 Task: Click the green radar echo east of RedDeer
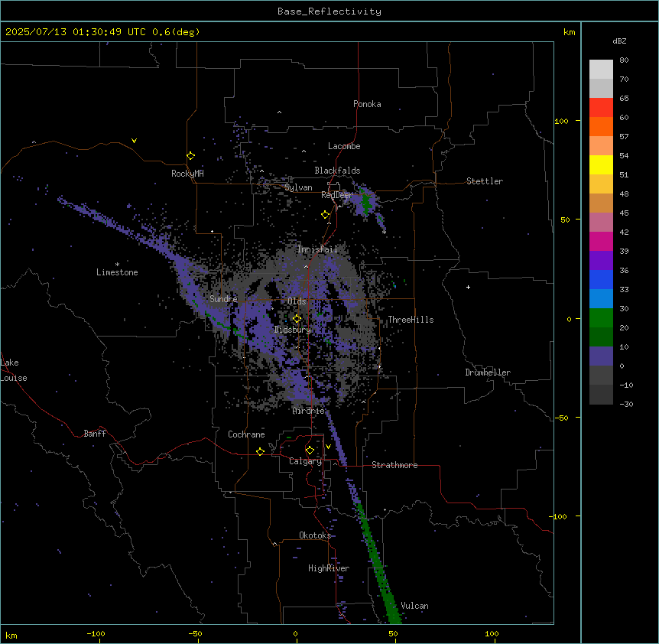366,203
